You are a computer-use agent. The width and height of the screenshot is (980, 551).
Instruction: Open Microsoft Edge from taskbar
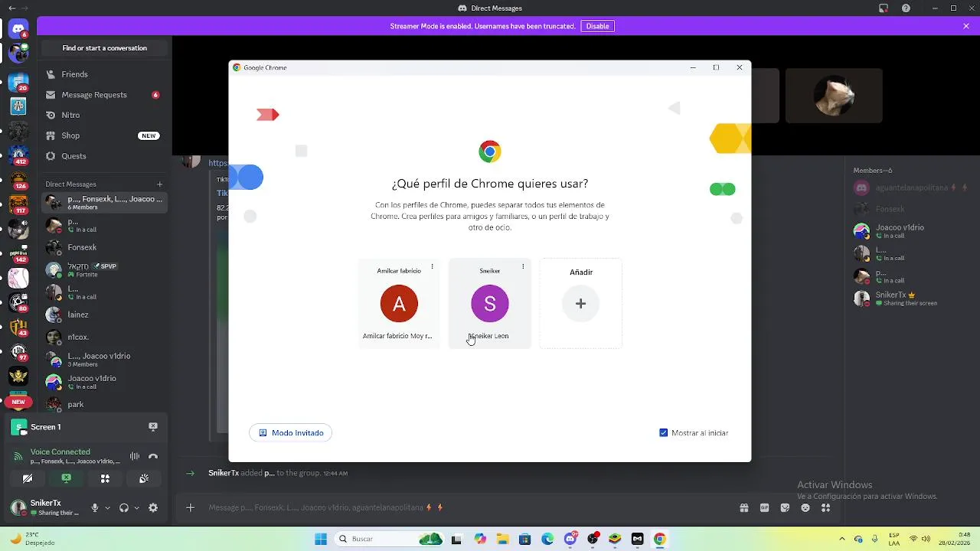coord(547,539)
